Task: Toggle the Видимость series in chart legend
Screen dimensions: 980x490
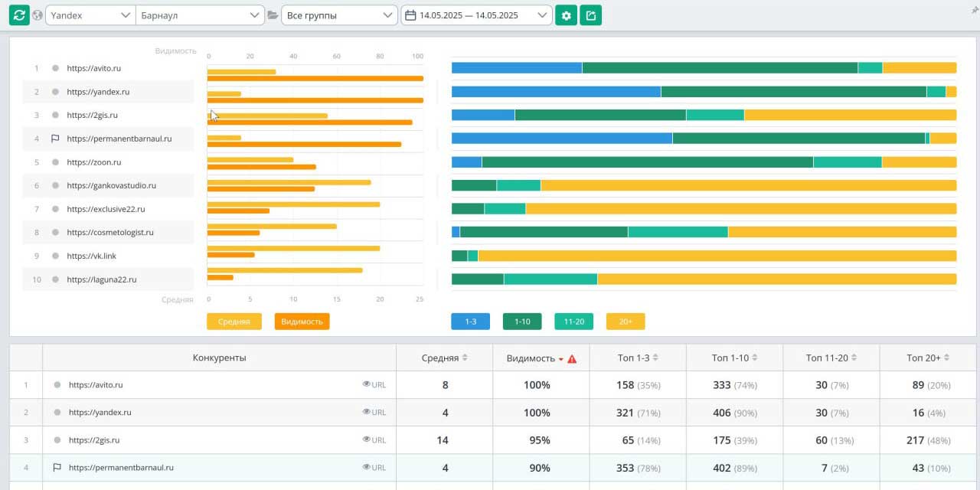Action: pyautogui.click(x=302, y=322)
